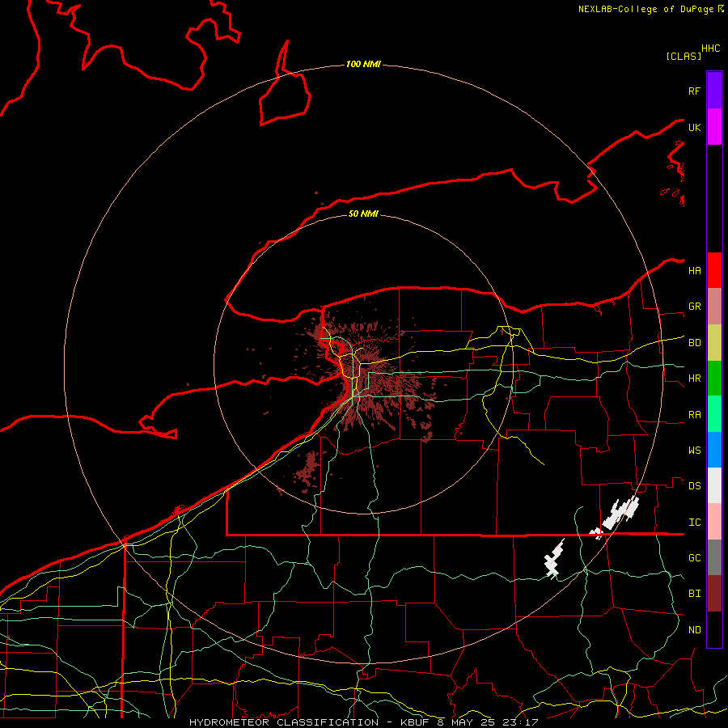Click the UK legend label

click(694, 127)
